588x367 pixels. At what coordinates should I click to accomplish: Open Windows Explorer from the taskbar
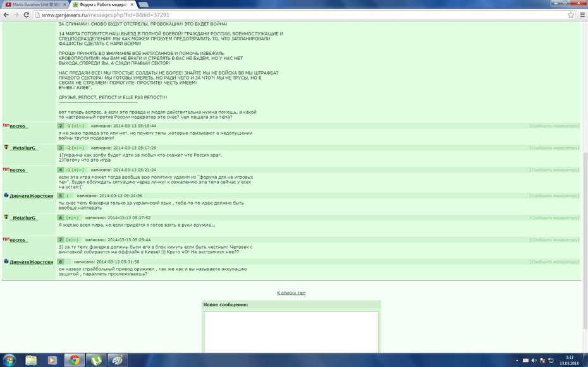click(x=32, y=360)
